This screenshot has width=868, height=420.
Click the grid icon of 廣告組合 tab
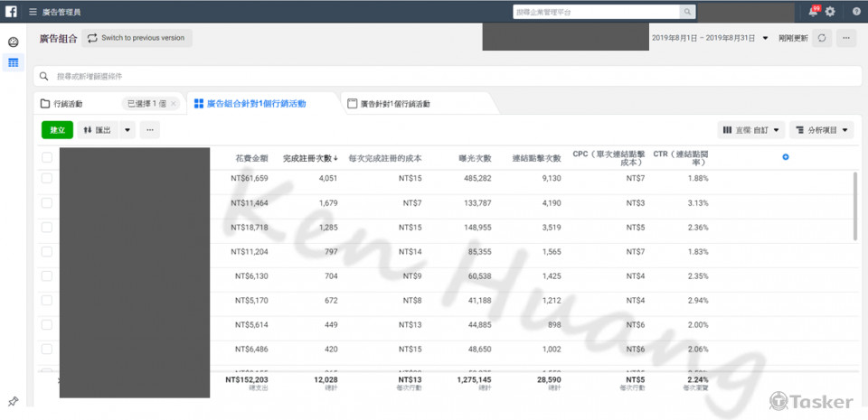pos(199,103)
